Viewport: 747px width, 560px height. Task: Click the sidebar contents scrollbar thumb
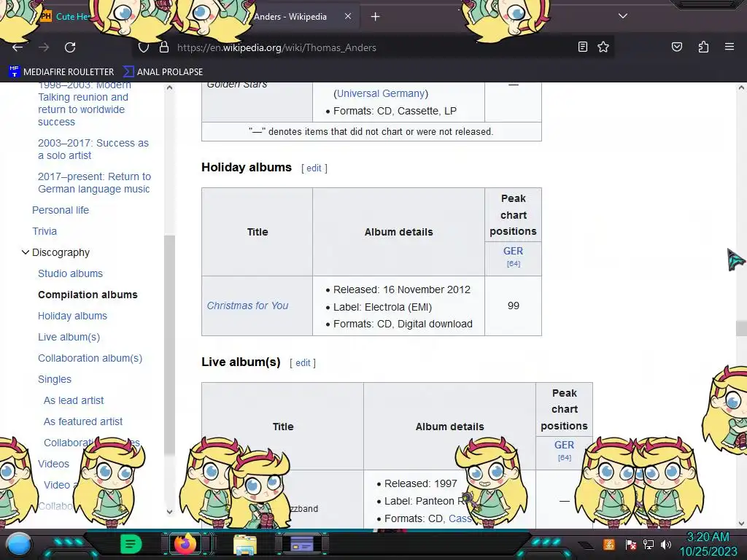pyautogui.click(x=169, y=345)
